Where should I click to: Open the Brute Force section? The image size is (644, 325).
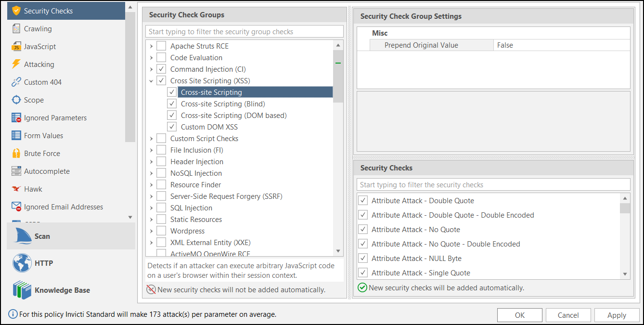41,153
